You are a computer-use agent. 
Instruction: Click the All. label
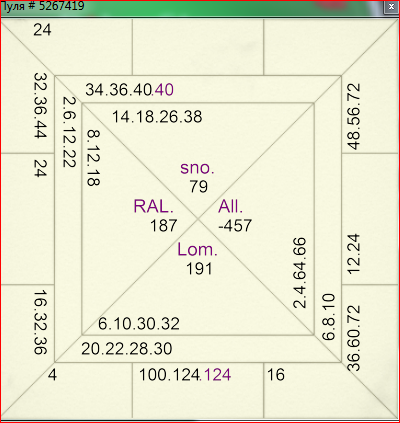[x=231, y=206]
